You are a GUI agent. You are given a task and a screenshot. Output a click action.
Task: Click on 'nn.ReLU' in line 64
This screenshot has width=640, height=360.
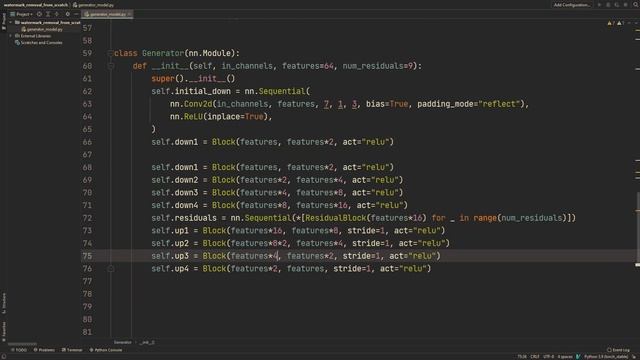[187, 116]
